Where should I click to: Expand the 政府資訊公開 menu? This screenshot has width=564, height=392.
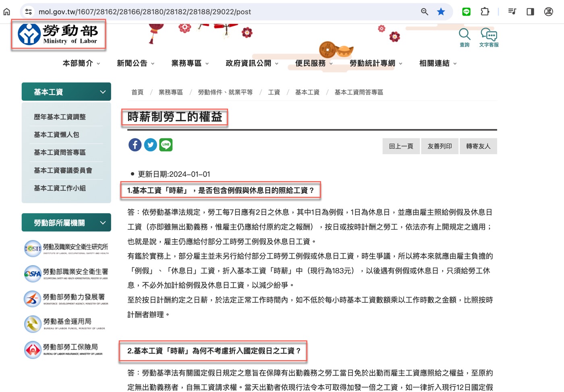(x=252, y=63)
